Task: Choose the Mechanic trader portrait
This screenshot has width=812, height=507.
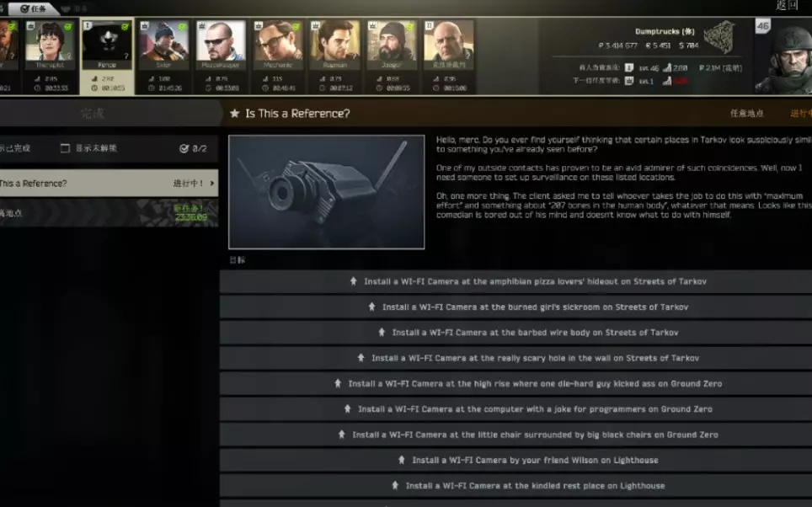Action: 278,45
